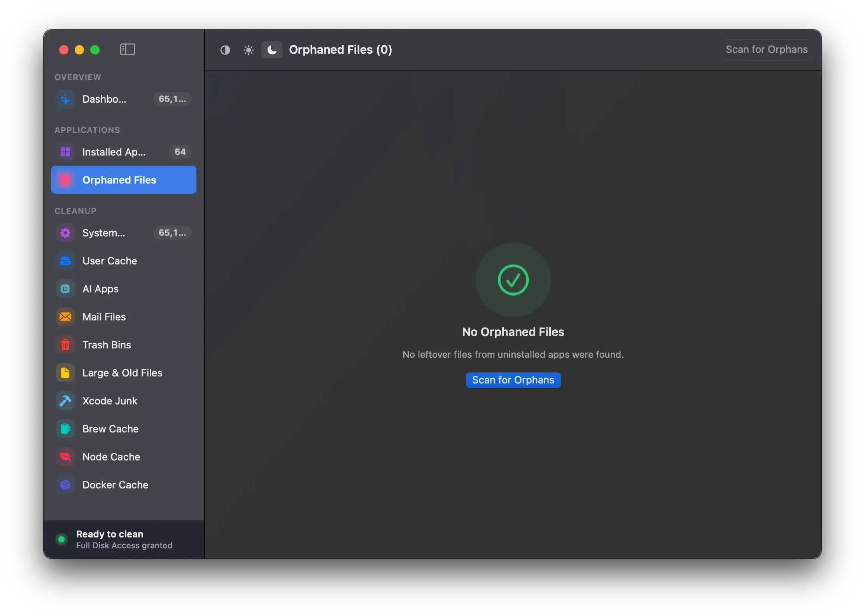Go to User Cache
This screenshot has width=865, height=616.
pyautogui.click(x=124, y=261)
